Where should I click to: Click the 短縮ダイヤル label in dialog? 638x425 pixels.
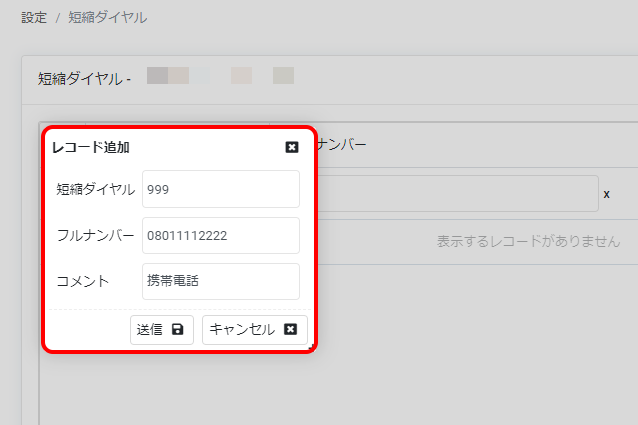tap(95, 188)
